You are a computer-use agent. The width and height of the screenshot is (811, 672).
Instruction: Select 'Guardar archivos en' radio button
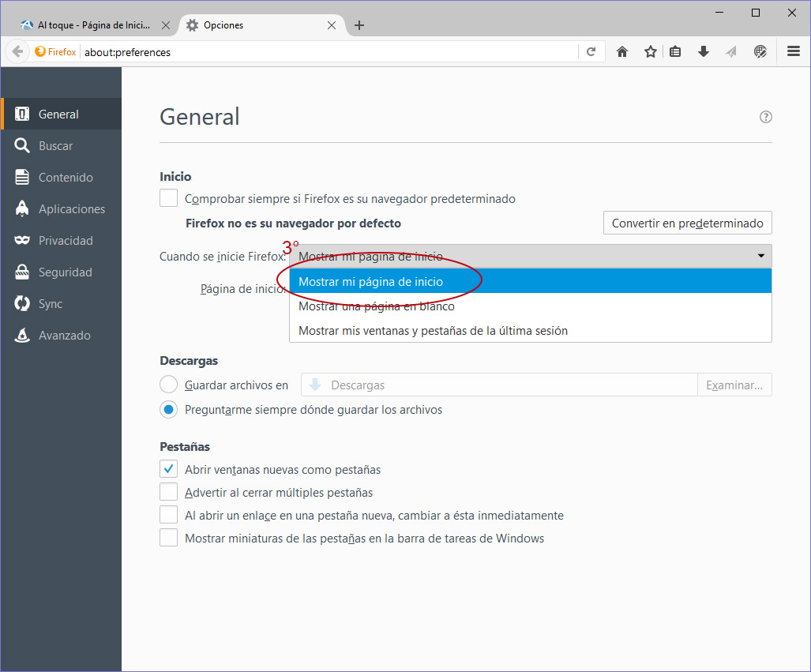(169, 385)
